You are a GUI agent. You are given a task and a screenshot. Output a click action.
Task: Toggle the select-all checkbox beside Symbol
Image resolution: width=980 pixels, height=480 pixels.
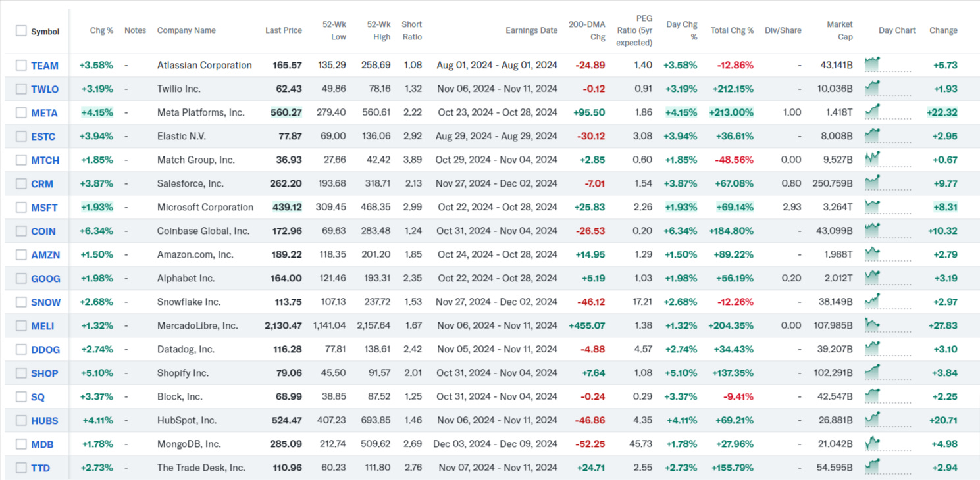(21, 31)
